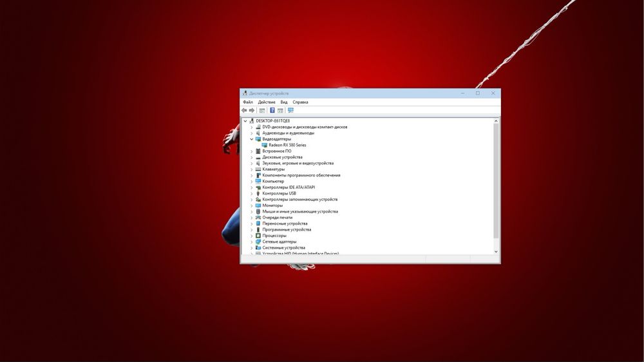
Task: Select the Radeon RX 580 Series device
Action: coord(287,145)
